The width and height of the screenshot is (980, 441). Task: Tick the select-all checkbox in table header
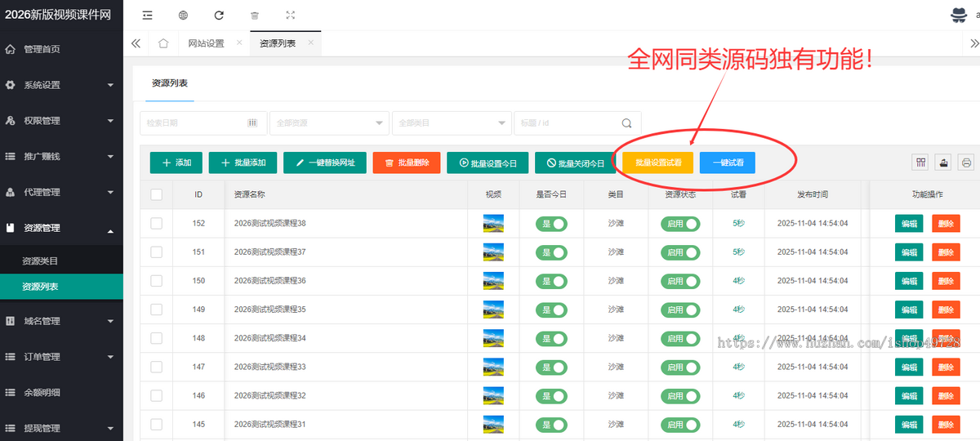156,194
